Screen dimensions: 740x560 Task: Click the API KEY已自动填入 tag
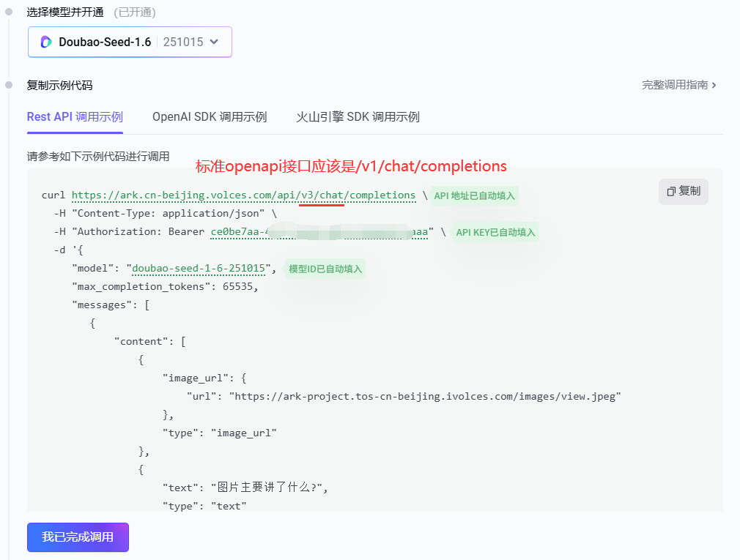pos(495,232)
